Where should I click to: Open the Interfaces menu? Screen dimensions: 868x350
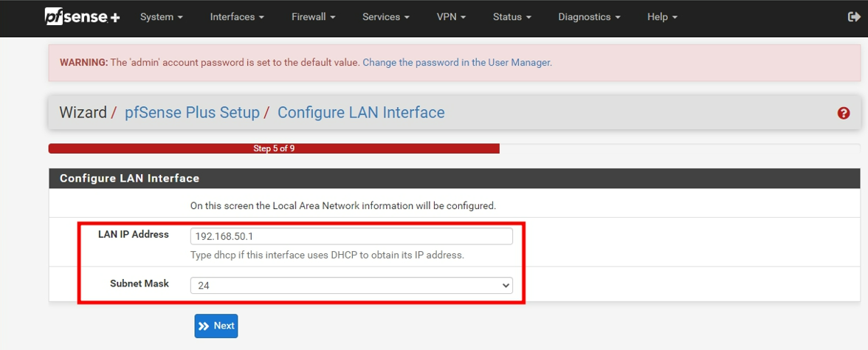[x=237, y=17]
